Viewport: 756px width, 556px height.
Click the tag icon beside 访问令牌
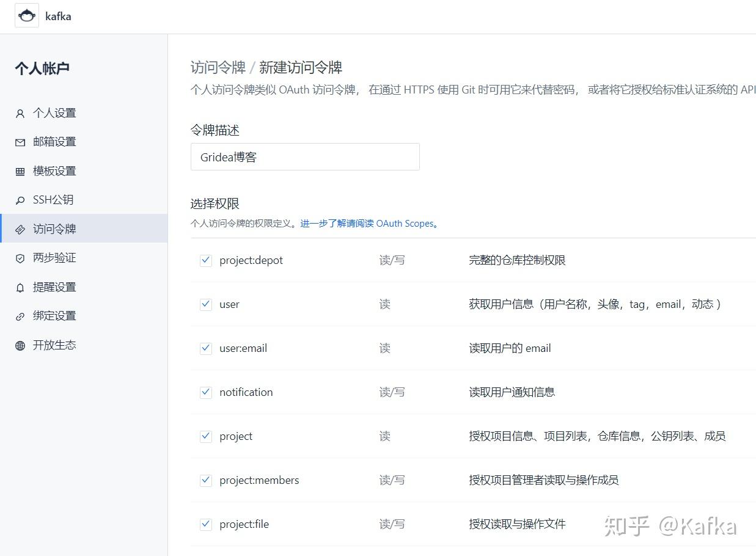point(21,229)
